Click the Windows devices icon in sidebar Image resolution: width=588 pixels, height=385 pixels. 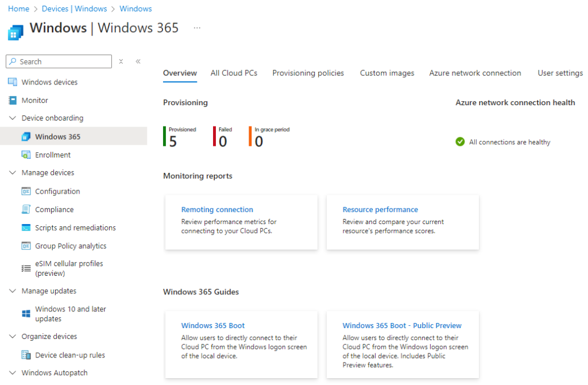[13, 82]
